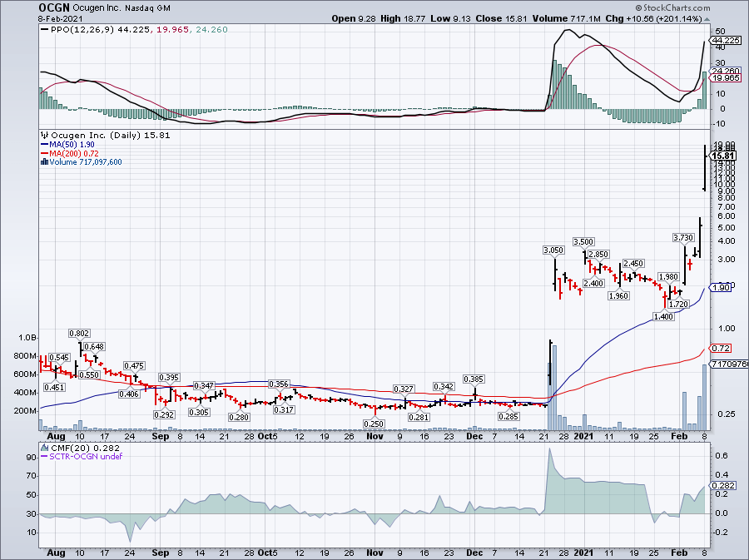Click the 0.395 price label
The width and height of the screenshot is (749, 560).
tap(169, 377)
